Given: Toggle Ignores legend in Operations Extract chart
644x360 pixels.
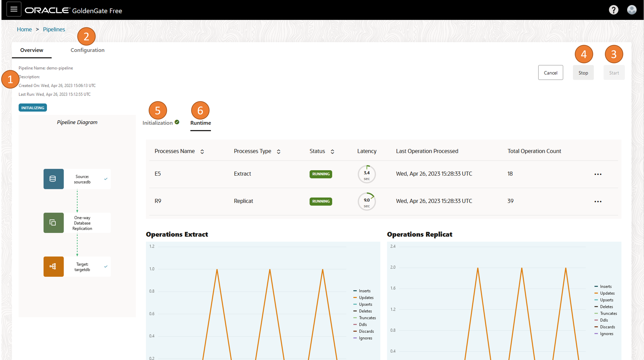Looking at the screenshot, I should point(363,338).
